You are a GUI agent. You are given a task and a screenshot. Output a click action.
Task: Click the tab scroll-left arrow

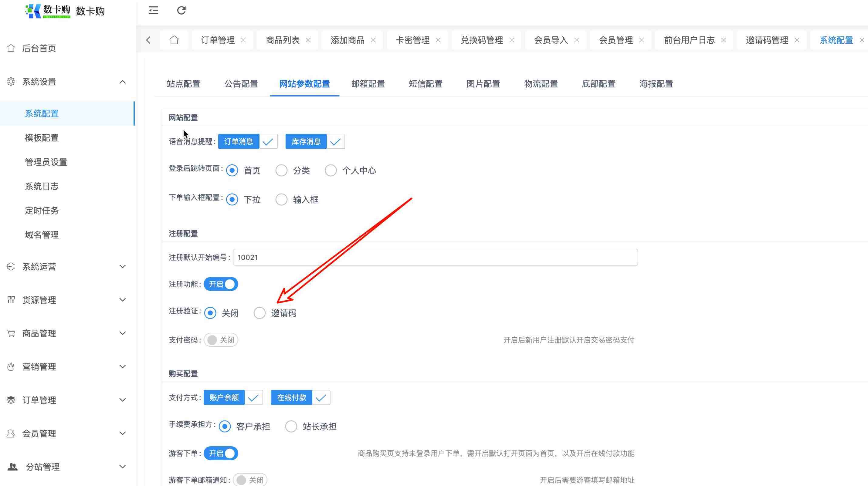[148, 40]
